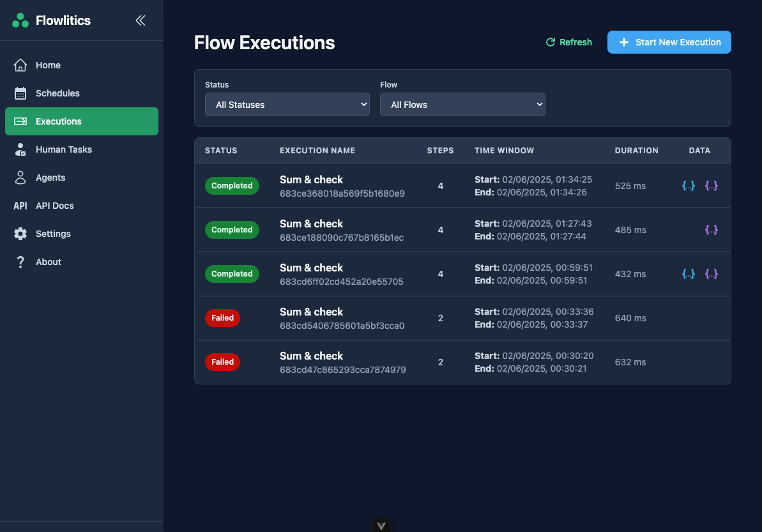Click the TIME WINDOW column header
The image size is (762, 532).
pos(505,151)
